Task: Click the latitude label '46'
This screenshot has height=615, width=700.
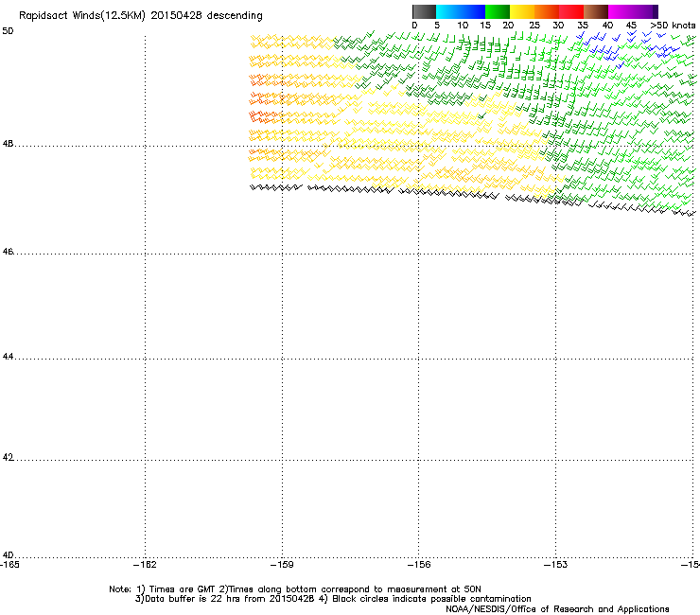Action: (x=8, y=252)
